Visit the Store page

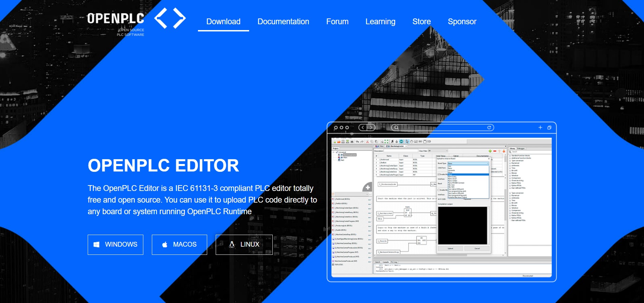click(x=421, y=22)
